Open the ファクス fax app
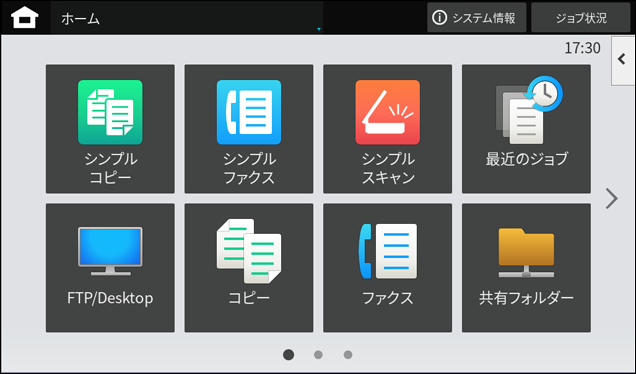 click(x=388, y=268)
